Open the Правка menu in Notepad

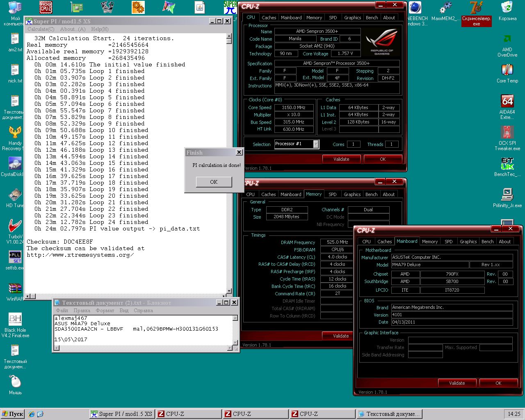click(x=82, y=310)
